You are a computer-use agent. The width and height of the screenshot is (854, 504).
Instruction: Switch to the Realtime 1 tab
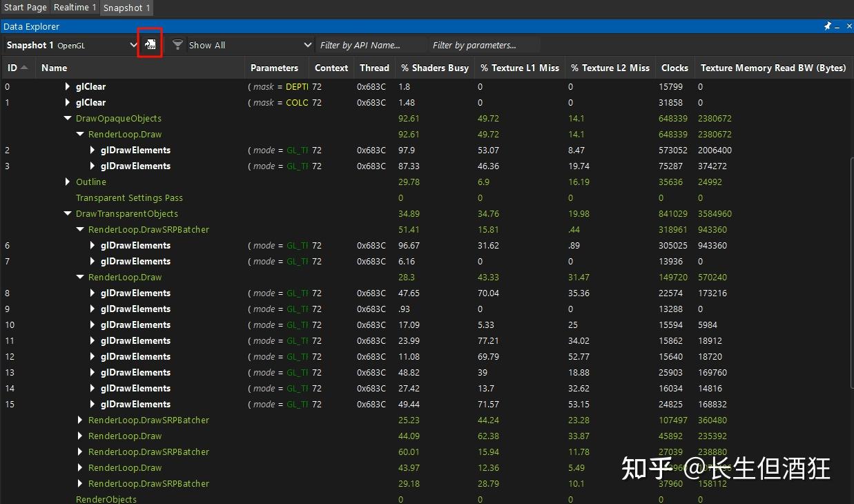(75, 8)
